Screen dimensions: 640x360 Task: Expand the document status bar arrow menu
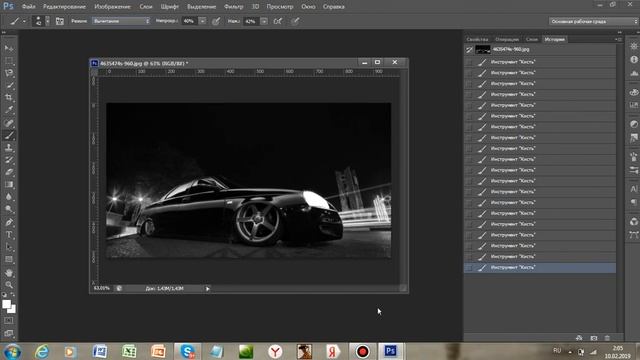click(207, 289)
